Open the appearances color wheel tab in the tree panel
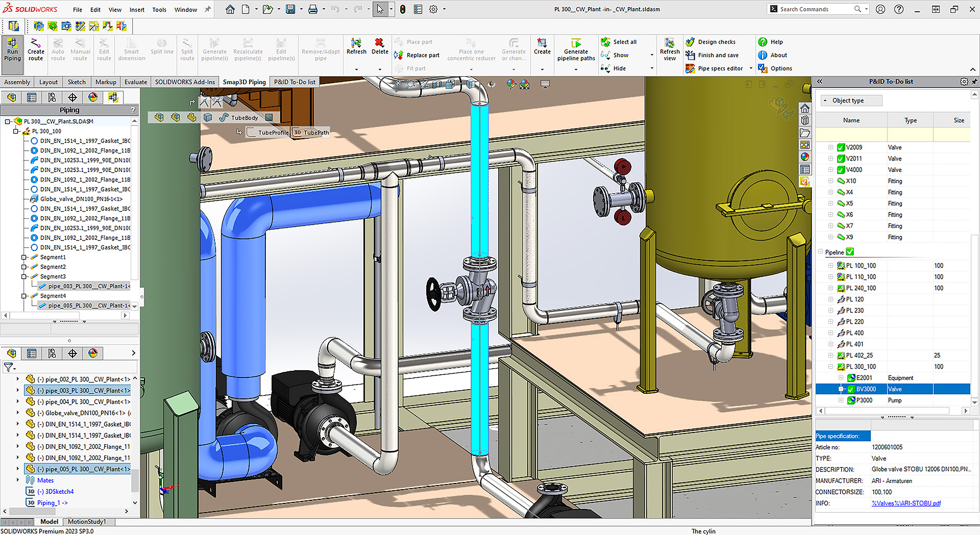 pos(93,97)
